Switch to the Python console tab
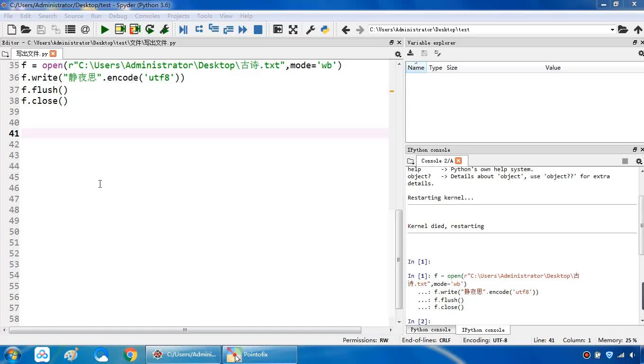Viewport: 644px width, 364px height. click(430, 330)
